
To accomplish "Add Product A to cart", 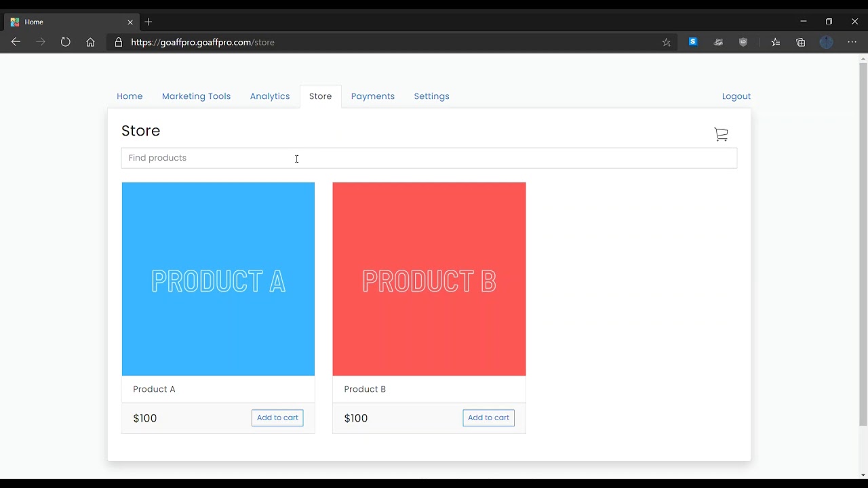I will click(277, 418).
